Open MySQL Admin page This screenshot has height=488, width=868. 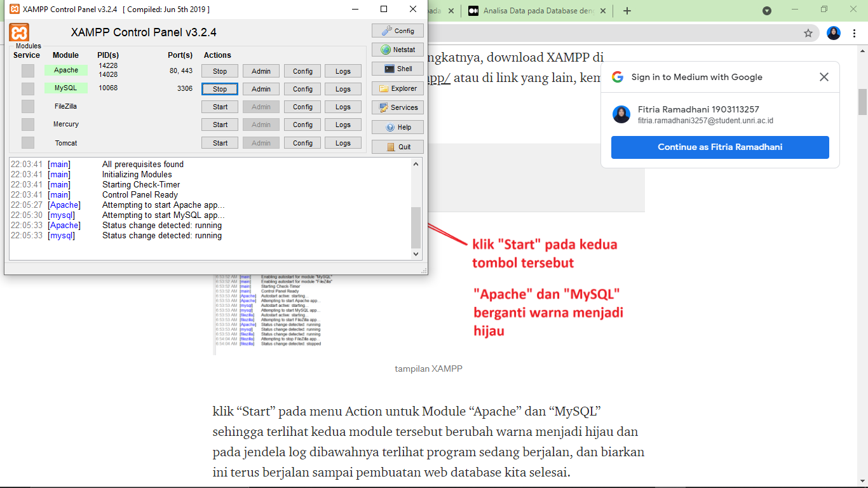(x=261, y=89)
